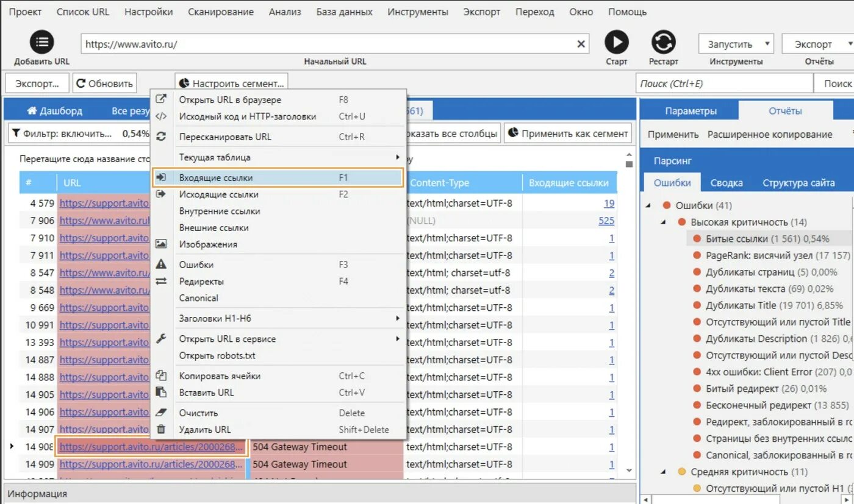
Task: Click the Входящие ссылки column header
Action: 569,183
